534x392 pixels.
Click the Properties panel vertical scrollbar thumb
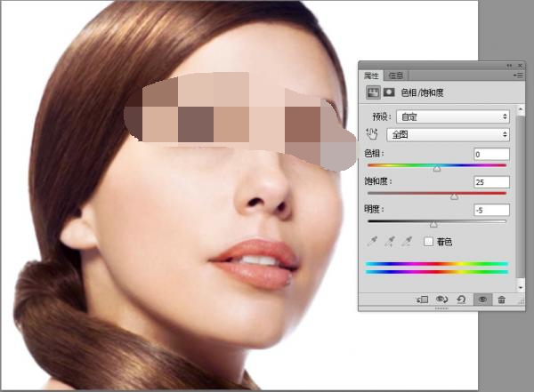click(521, 196)
